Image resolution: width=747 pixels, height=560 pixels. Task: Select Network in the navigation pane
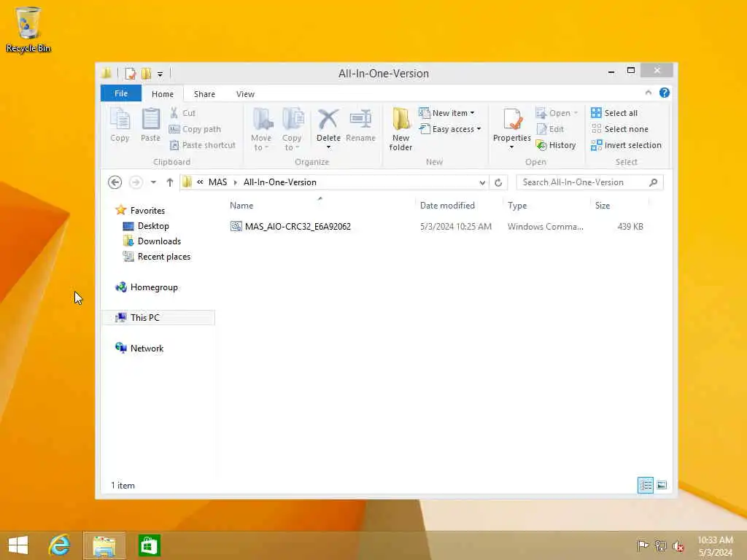point(147,348)
